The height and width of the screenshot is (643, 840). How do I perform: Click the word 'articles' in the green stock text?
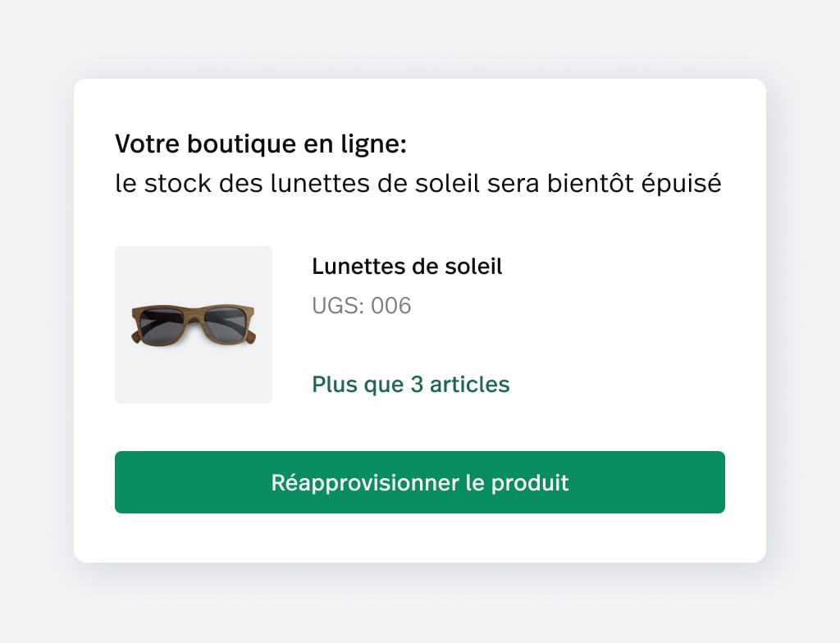pyautogui.click(x=470, y=384)
